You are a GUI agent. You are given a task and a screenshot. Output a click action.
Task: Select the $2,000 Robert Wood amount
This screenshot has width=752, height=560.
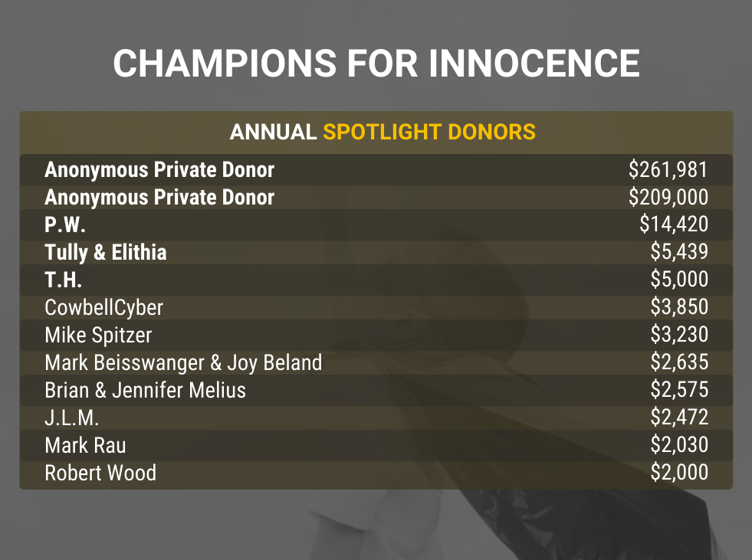[x=679, y=472]
